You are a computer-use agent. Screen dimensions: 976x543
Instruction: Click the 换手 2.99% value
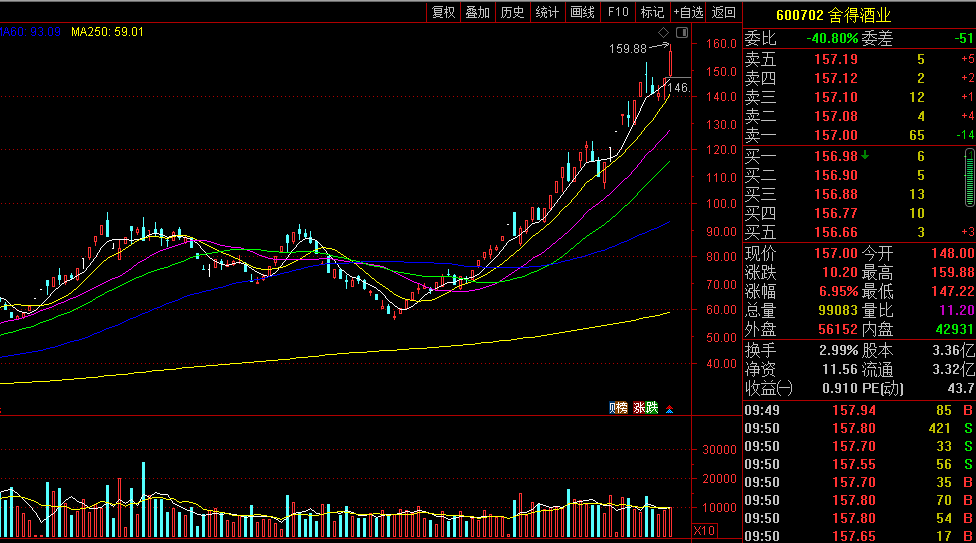tap(838, 351)
